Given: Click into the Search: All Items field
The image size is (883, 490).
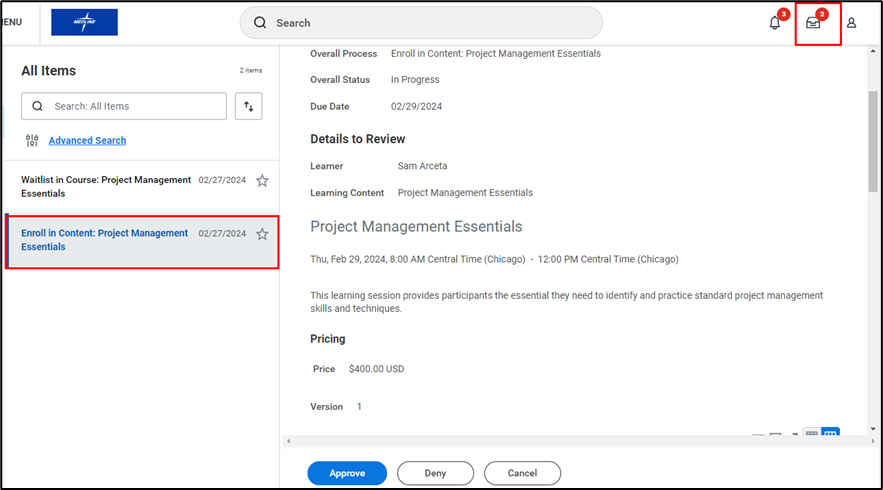Looking at the screenshot, I should point(135,106).
